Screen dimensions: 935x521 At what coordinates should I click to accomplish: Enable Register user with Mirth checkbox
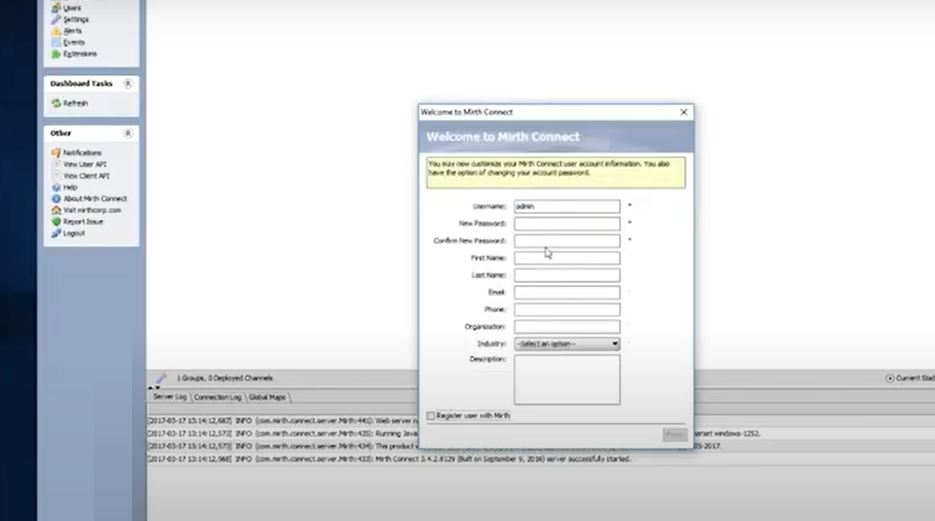pyautogui.click(x=431, y=415)
